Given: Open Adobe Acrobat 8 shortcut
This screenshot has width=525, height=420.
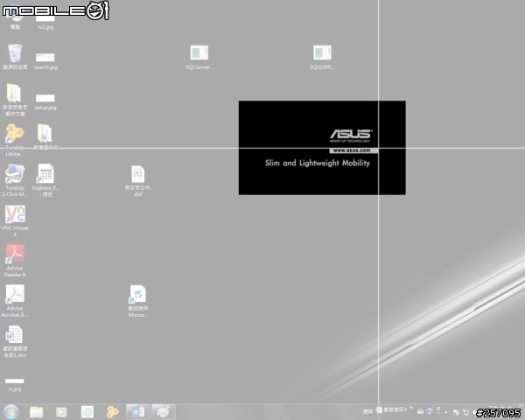Looking at the screenshot, I should tap(15, 301).
